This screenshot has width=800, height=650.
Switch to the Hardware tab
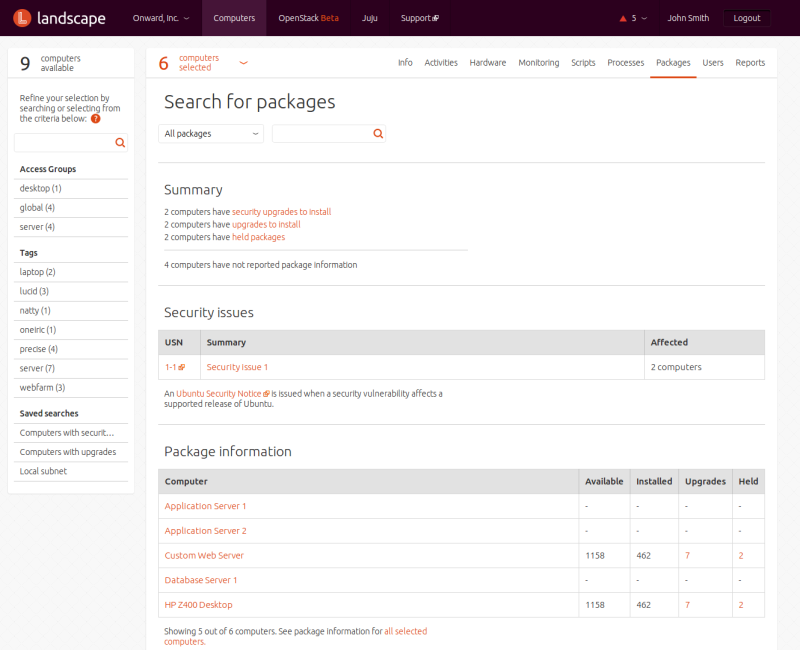tap(487, 62)
